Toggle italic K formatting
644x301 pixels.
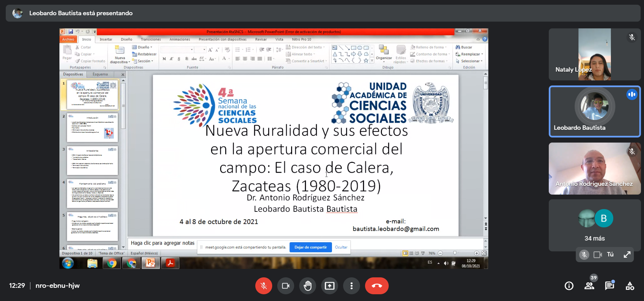coord(172,59)
